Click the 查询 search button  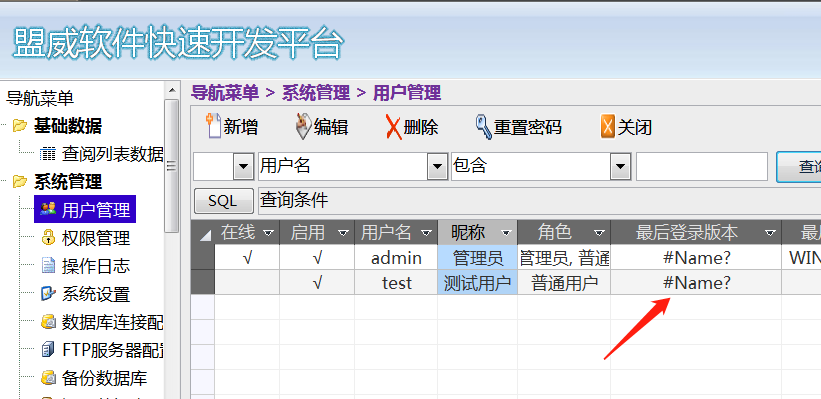(798, 167)
